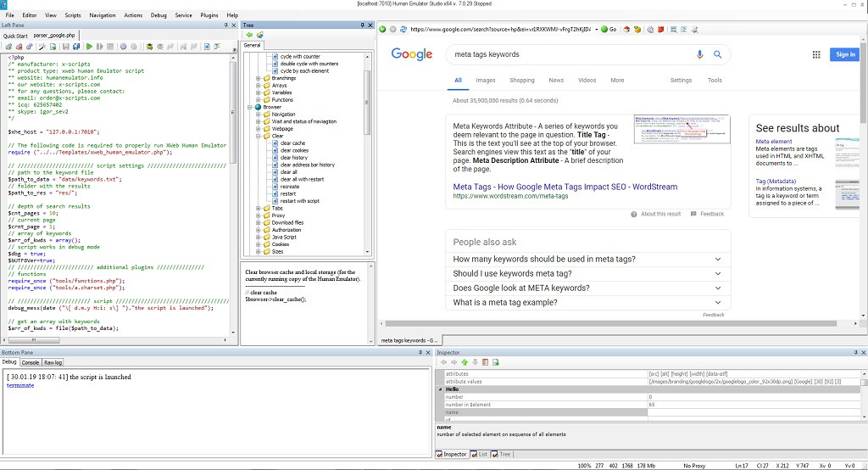868x470 pixels.
Task: Save the script with the floppy disk icon
Action: pyautogui.click(x=66, y=47)
